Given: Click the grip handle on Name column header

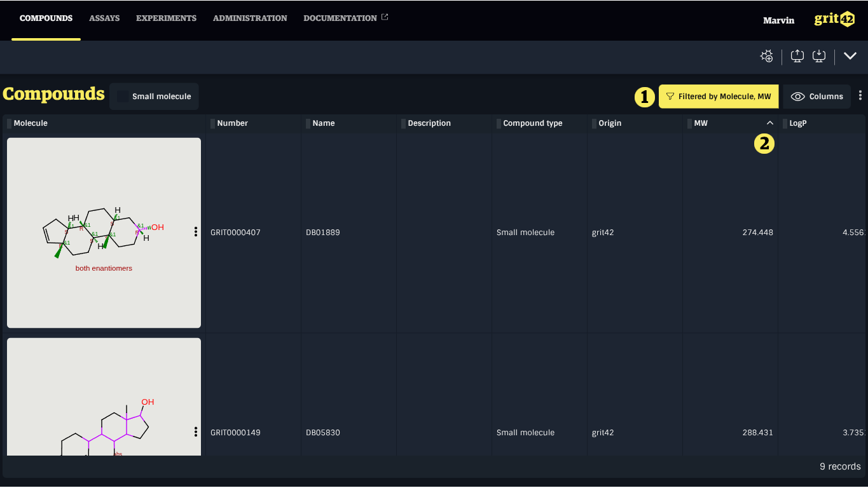Looking at the screenshot, I should pyautogui.click(x=308, y=123).
